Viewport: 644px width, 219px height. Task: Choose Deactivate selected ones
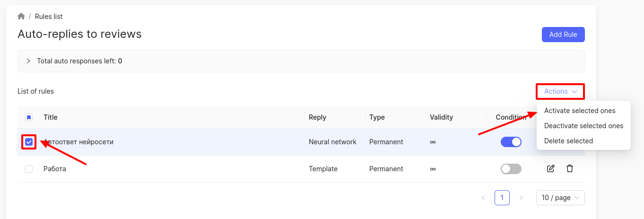[583, 126]
